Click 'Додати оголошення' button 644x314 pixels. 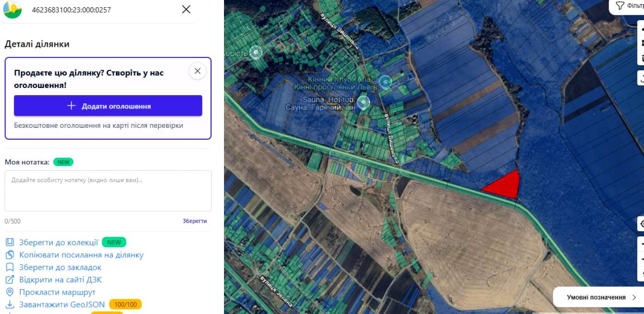(108, 106)
